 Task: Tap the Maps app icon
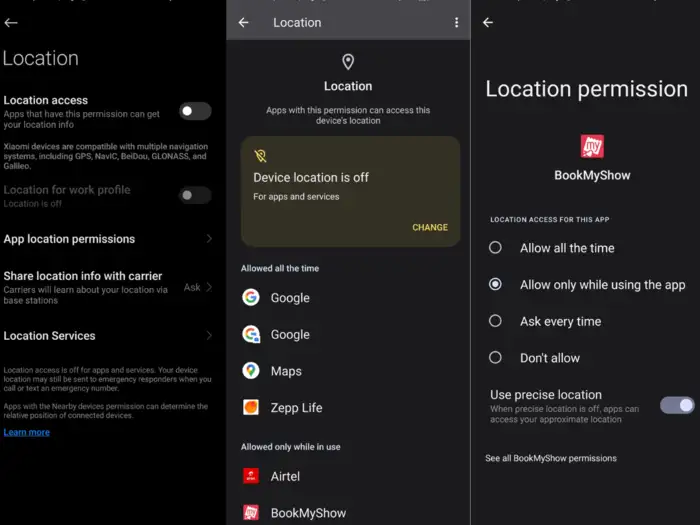(x=251, y=371)
